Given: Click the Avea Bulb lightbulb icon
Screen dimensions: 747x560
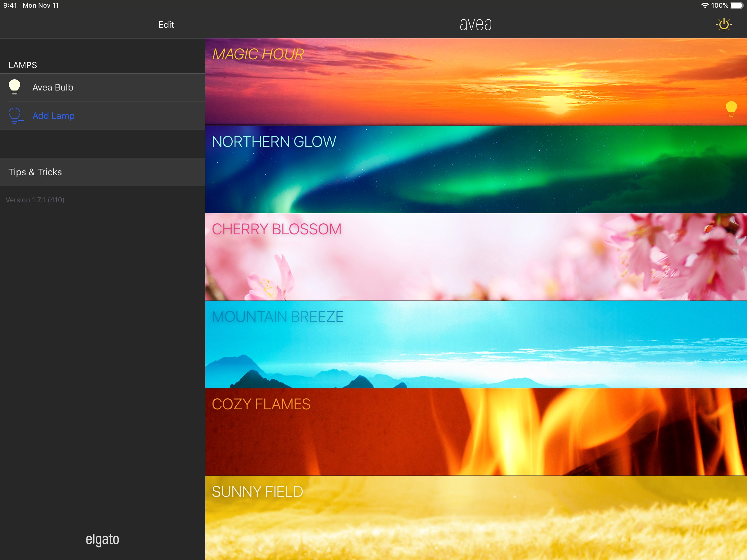Looking at the screenshot, I should pyautogui.click(x=14, y=87).
